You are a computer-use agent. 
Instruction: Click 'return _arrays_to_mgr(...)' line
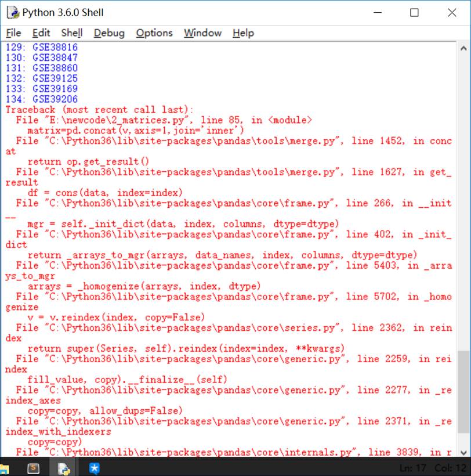pos(222,255)
